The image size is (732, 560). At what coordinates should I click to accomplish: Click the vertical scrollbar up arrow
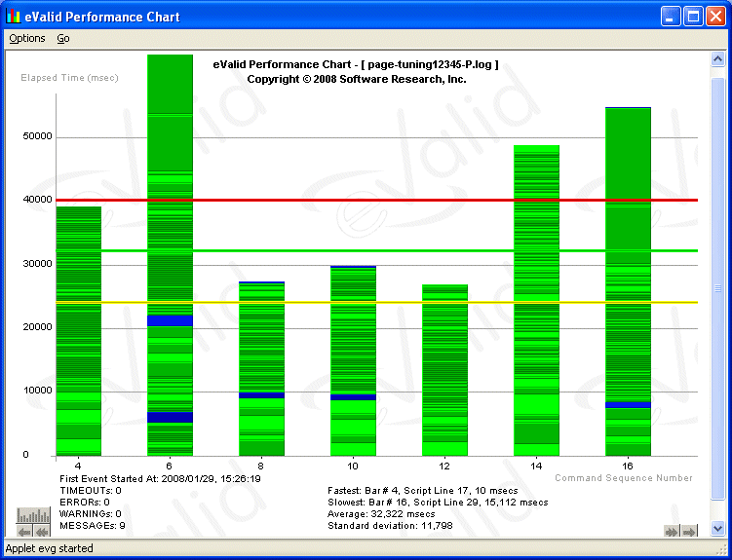coord(717,58)
